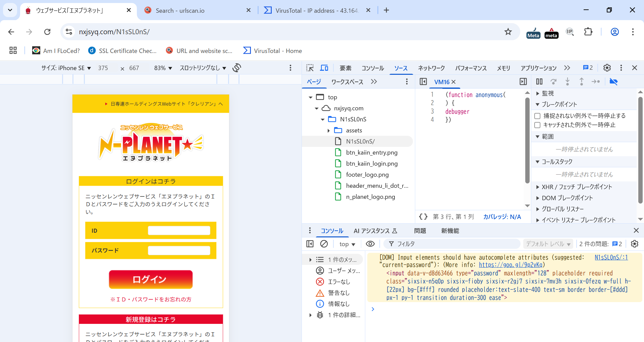Image resolution: width=644 pixels, height=342 pixels.
Task: Click the inspect element picker icon
Action: click(x=310, y=68)
